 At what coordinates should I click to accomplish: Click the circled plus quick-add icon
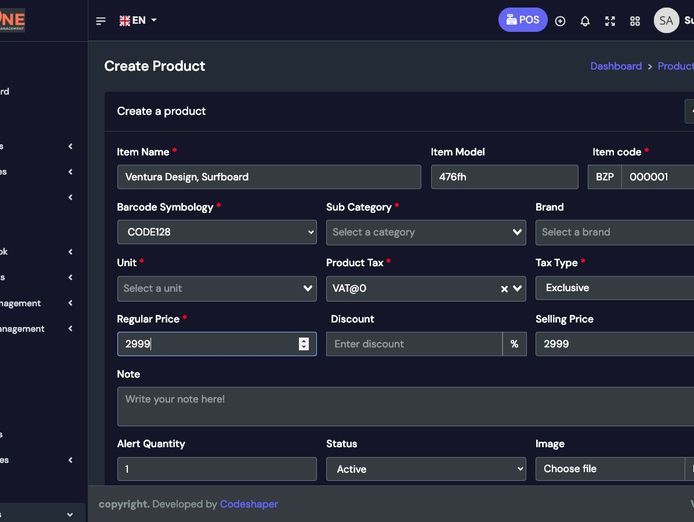coord(560,21)
